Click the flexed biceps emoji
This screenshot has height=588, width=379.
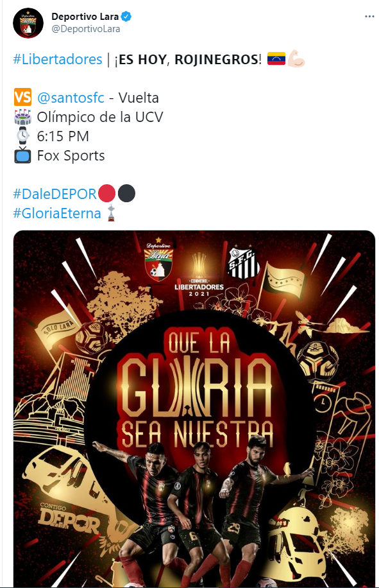[296, 59]
